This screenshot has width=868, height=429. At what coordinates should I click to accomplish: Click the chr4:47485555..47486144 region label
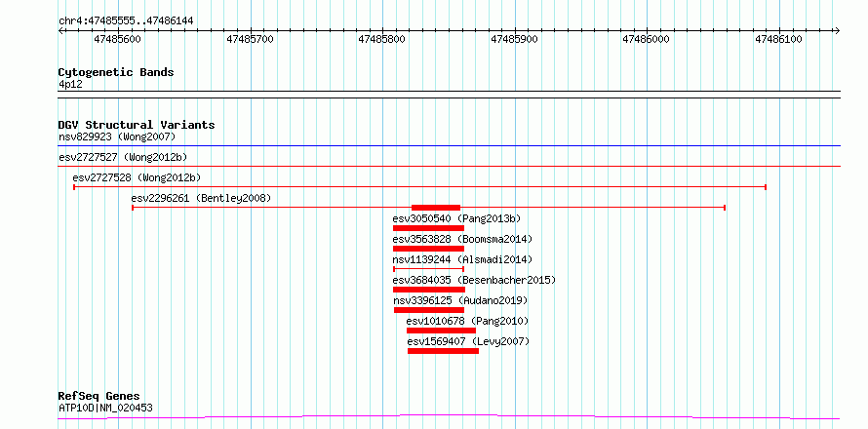(126, 21)
